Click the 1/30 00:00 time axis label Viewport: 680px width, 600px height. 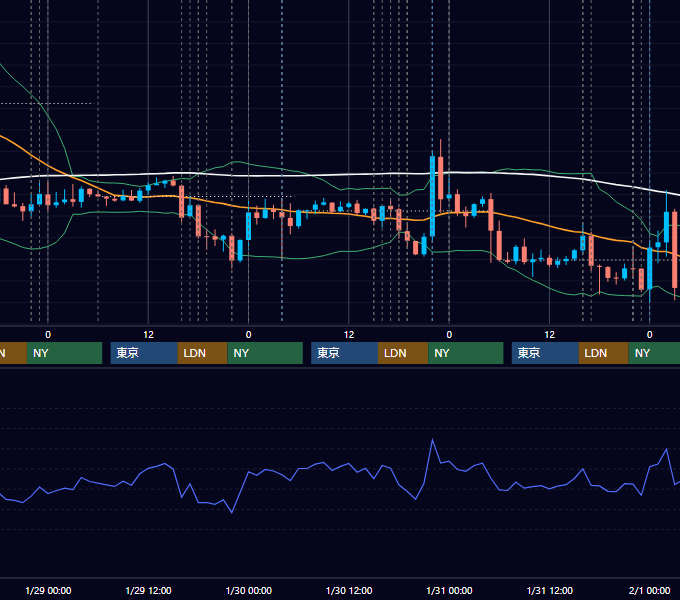click(248, 590)
